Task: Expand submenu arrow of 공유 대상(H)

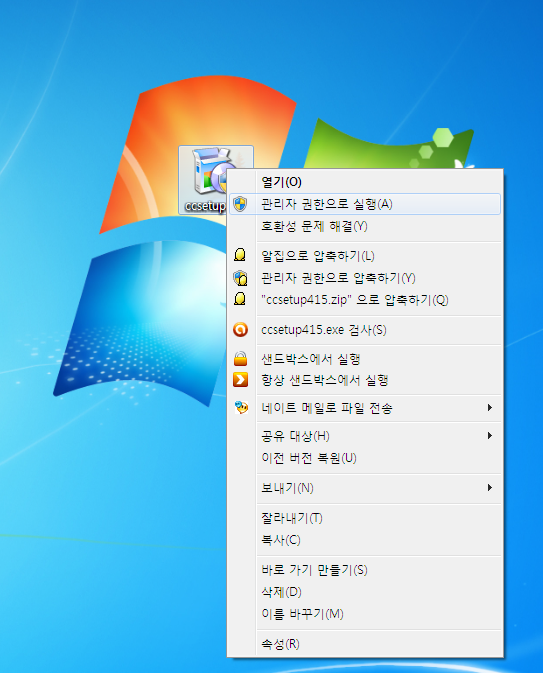Action: point(490,436)
